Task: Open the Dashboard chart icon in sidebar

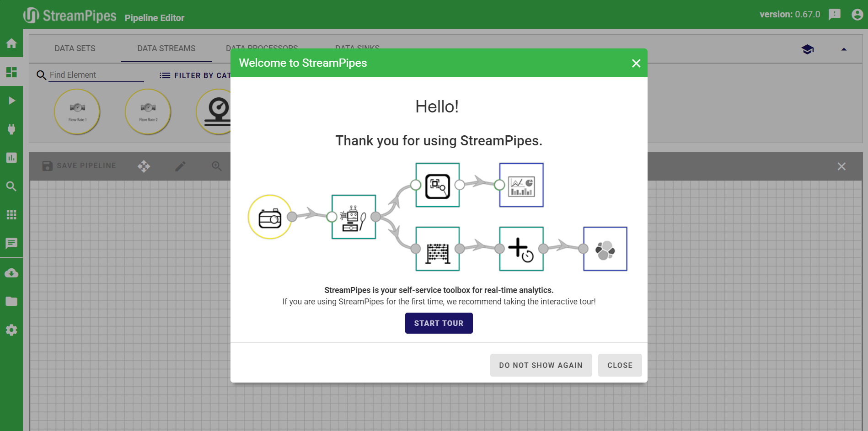Action: 11,158
